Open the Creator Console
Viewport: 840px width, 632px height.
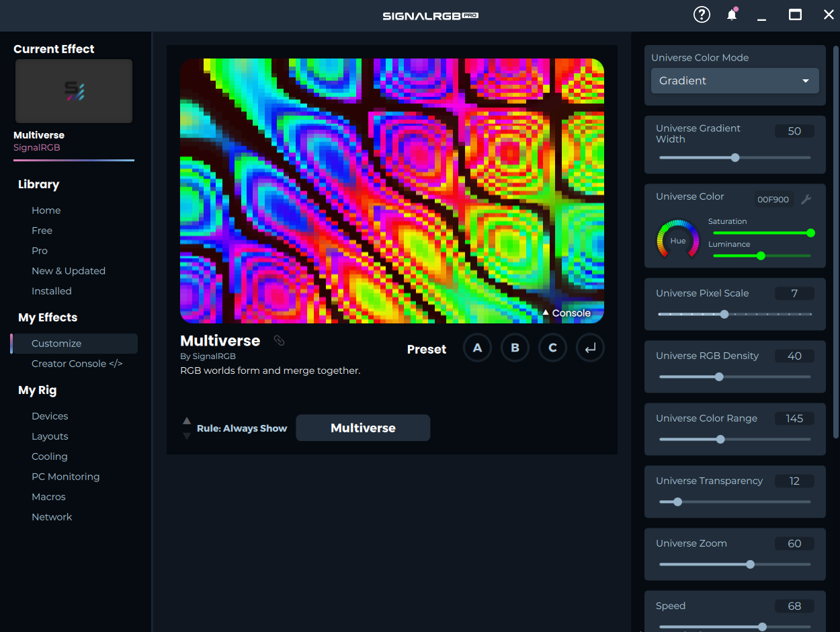77,364
